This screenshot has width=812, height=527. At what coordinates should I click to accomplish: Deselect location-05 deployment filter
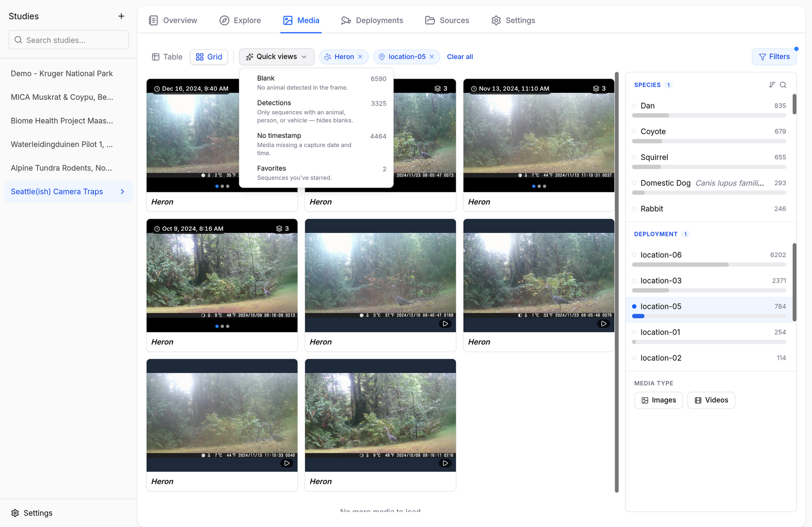[x=709, y=310]
